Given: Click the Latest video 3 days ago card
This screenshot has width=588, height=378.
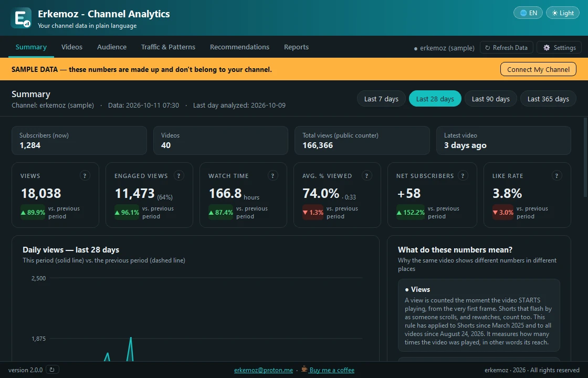Looking at the screenshot, I should coord(503,140).
